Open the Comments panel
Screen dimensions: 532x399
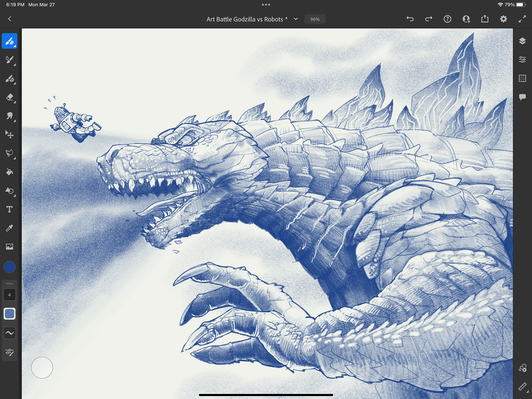click(x=522, y=97)
